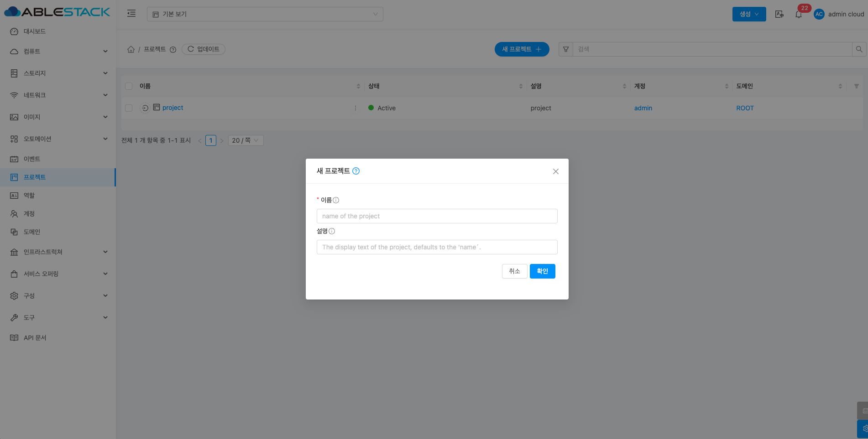Open API 문서 in the sidebar
868x439 pixels.
(x=58, y=338)
